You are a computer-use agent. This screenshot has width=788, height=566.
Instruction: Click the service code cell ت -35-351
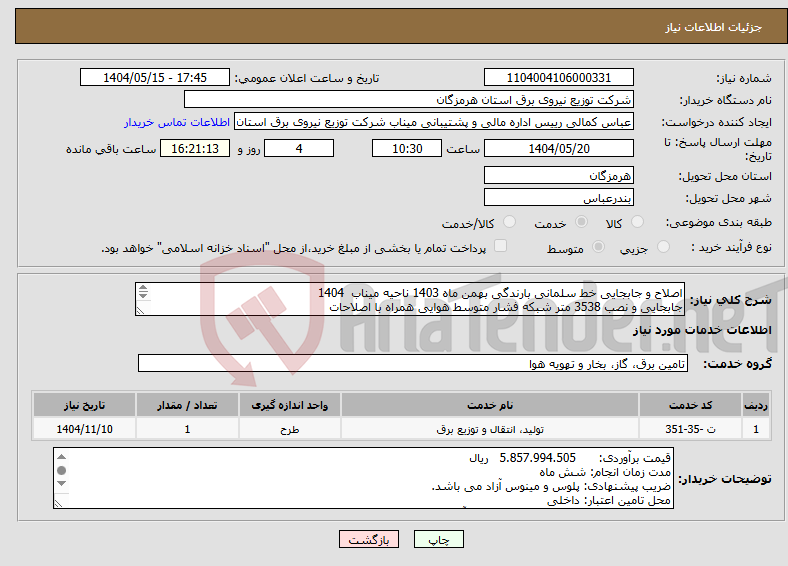(691, 429)
